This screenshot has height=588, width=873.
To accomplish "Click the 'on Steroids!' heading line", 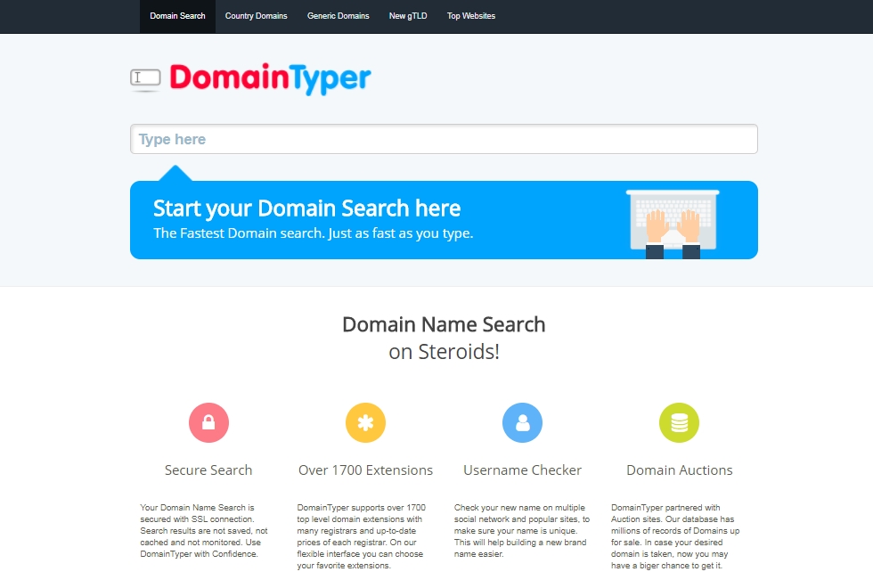I will click(444, 352).
